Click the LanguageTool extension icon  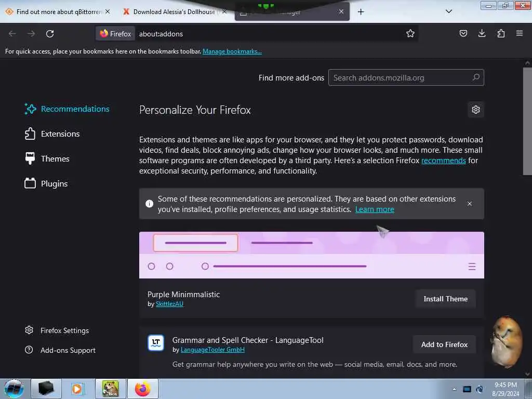[x=156, y=343]
